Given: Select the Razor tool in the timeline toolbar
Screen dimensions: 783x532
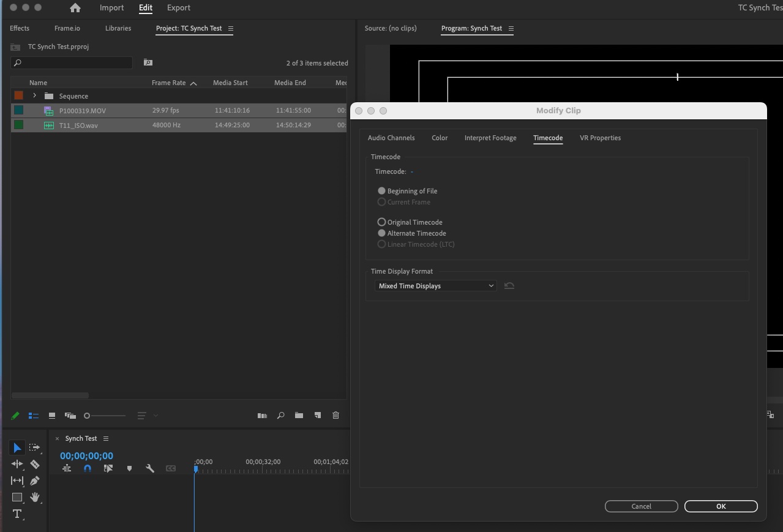Looking at the screenshot, I should click(x=35, y=464).
